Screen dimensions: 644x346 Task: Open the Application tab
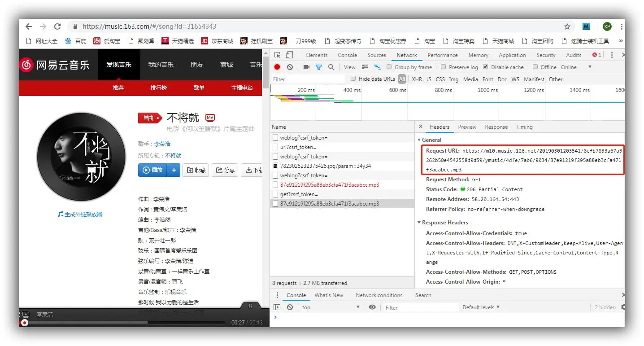coord(512,55)
